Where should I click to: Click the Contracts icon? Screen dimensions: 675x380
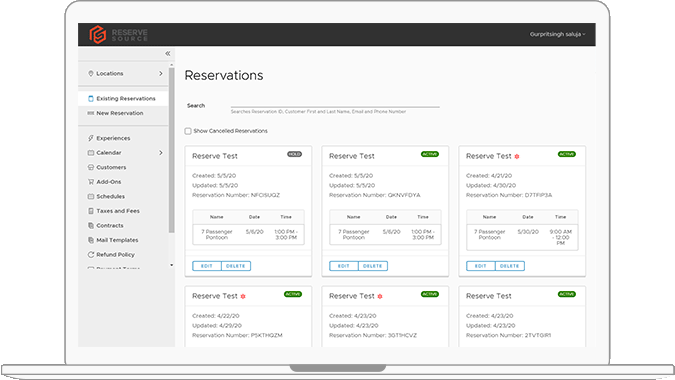pos(90,226)
